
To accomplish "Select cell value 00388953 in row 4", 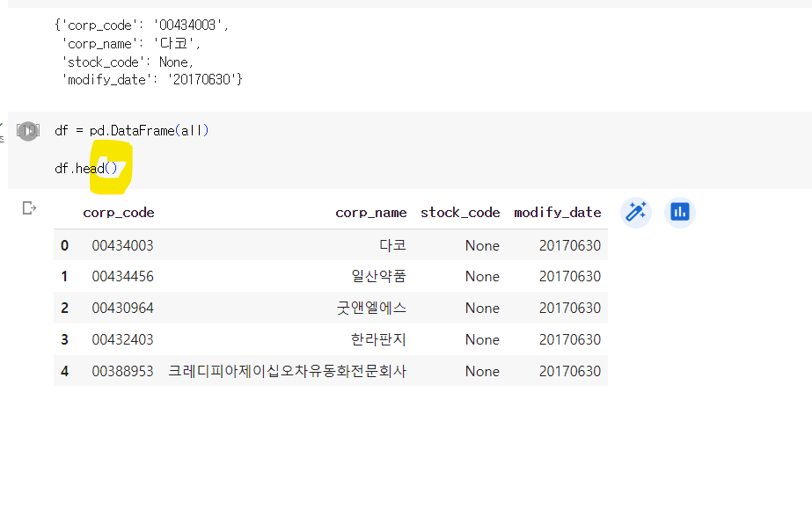I will pos(123,371).
